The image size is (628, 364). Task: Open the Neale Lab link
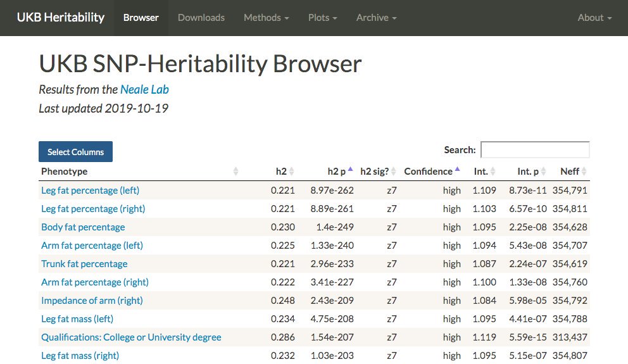coord(144,89)
